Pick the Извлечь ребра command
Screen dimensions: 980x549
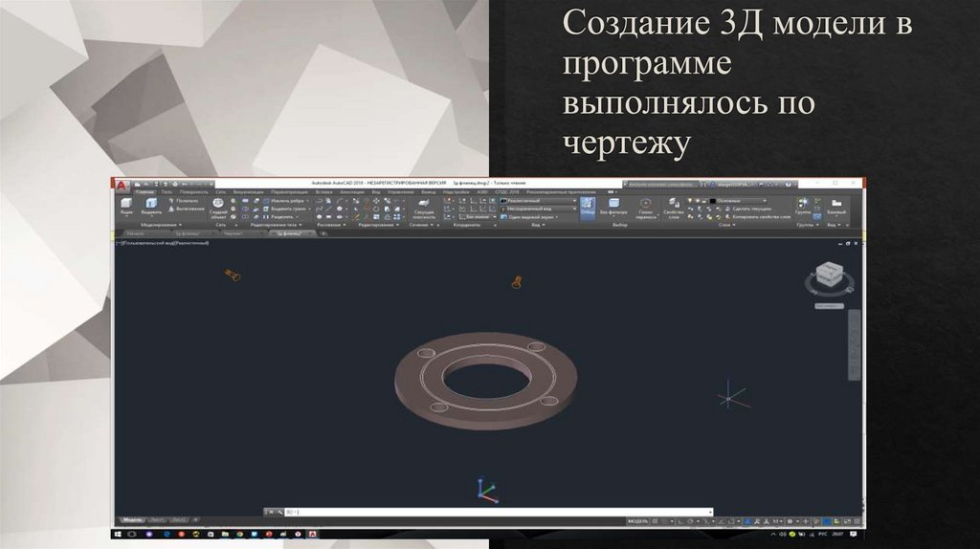tap(286, 201)
